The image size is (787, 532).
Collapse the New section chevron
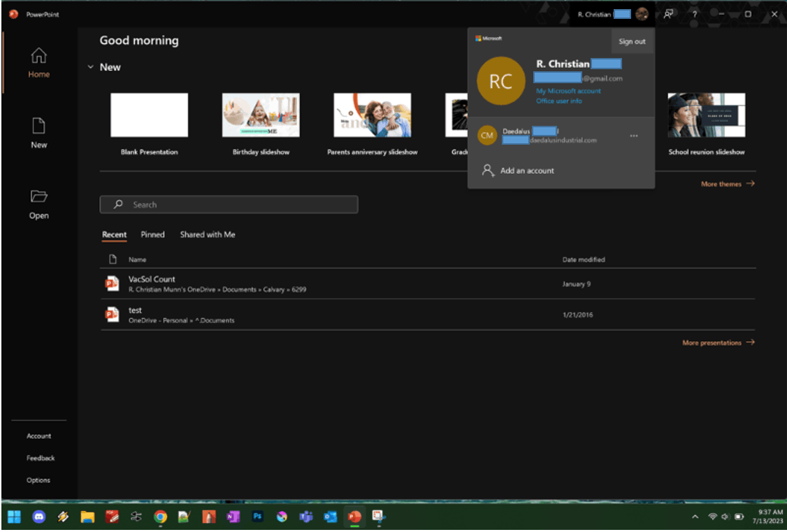pos(90,66)
